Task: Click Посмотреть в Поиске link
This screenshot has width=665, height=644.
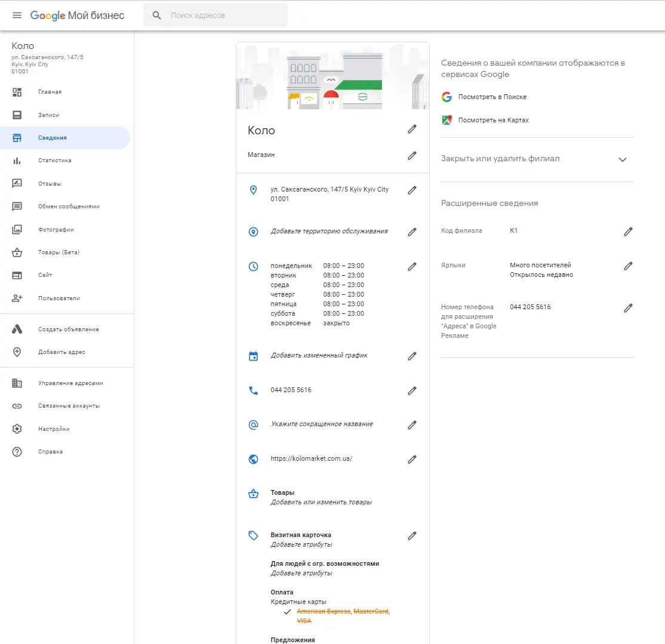Action: coord(492,97)
